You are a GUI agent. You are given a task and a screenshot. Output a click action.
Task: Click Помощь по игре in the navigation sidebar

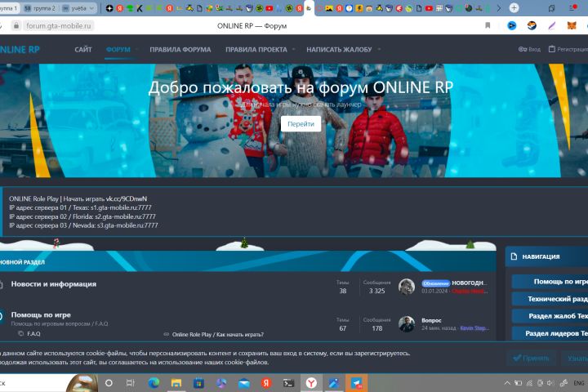point(550,281)
